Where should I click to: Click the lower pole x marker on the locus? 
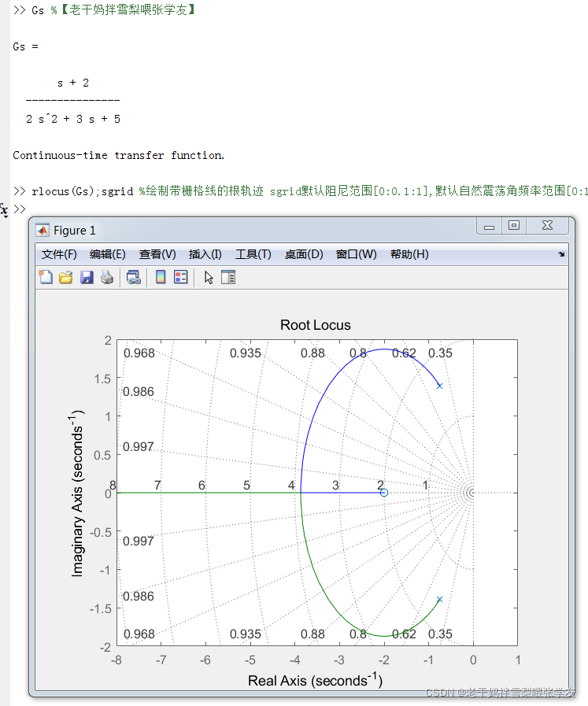pos(439,599)
